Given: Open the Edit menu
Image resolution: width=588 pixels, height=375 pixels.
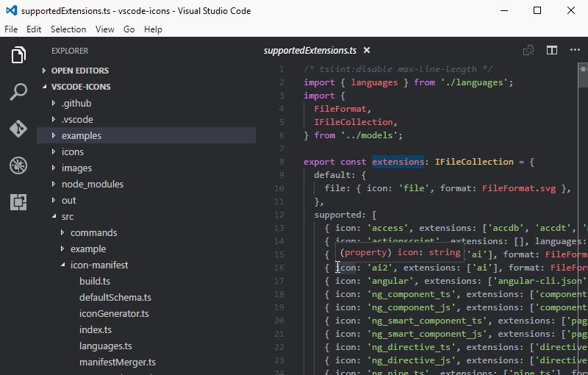Looking at the screenshot, I should [34, 29].
